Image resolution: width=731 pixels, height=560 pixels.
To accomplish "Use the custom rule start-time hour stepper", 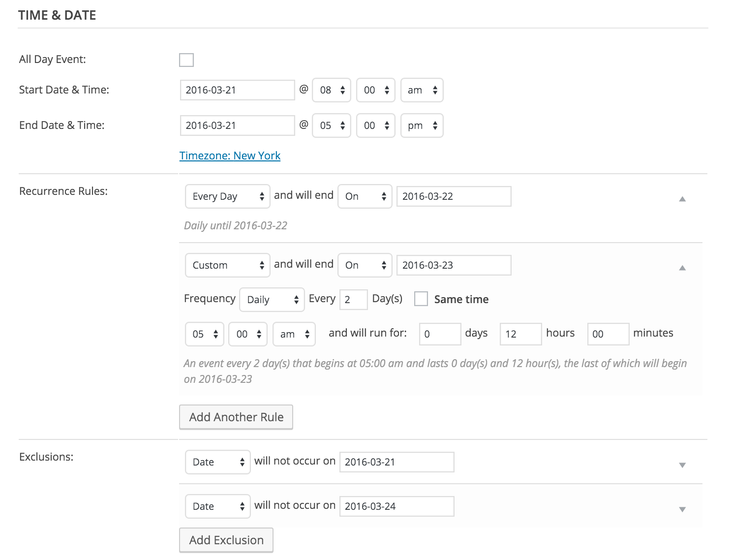I will 215,334.
